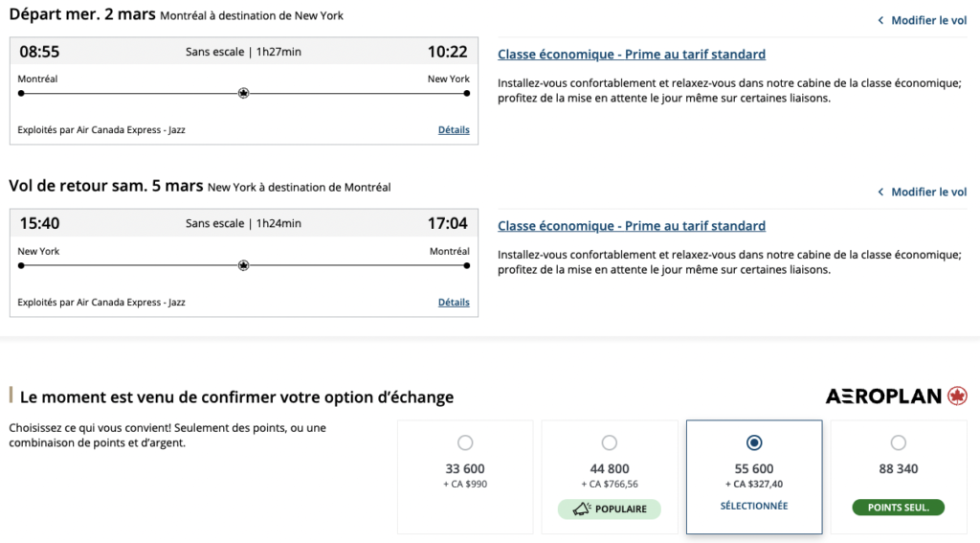
Task: Click the green Points seul. badge
Action: coord(898,508)
